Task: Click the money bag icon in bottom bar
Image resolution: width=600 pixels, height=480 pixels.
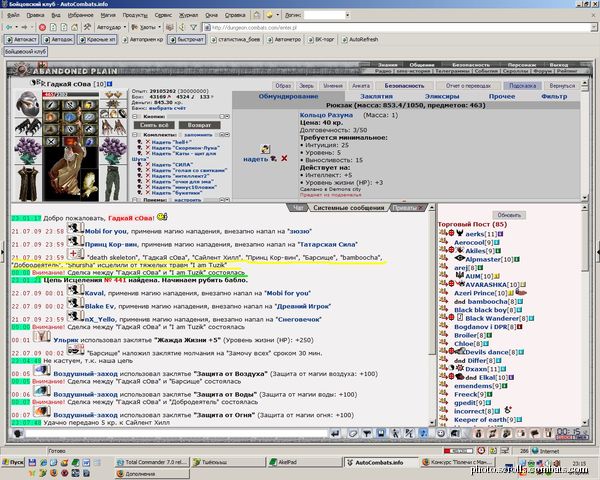Action: [x=478, y=433]
